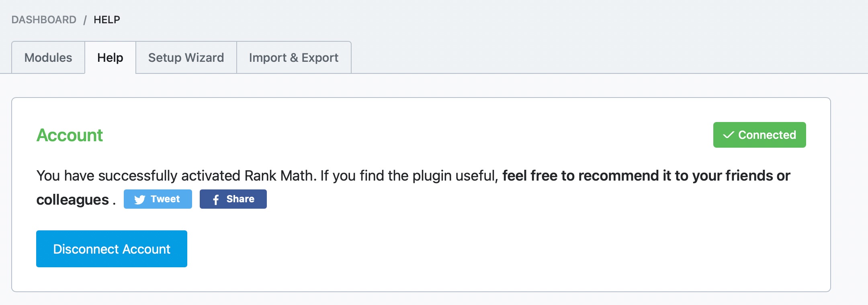
Task: Switch to the Modules tab
Action: pyautogui.click(x=48, y=57)
